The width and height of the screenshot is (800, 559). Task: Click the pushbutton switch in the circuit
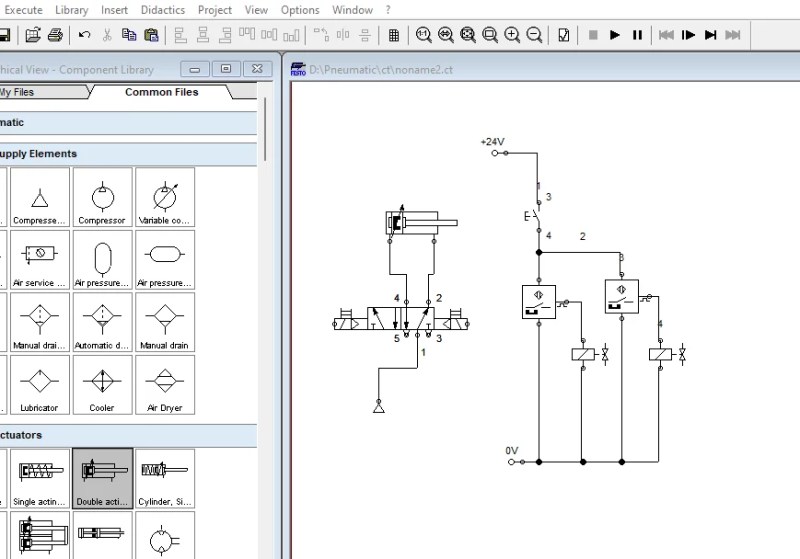[535, 216]
